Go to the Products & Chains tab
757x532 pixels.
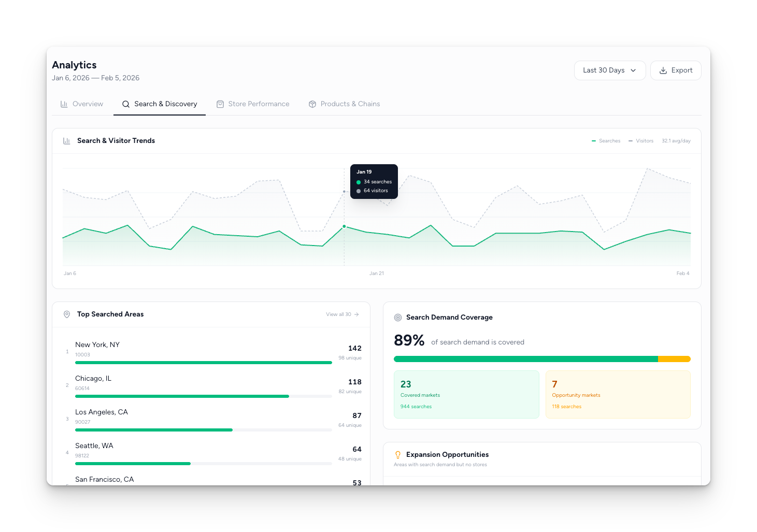[345, 104]
